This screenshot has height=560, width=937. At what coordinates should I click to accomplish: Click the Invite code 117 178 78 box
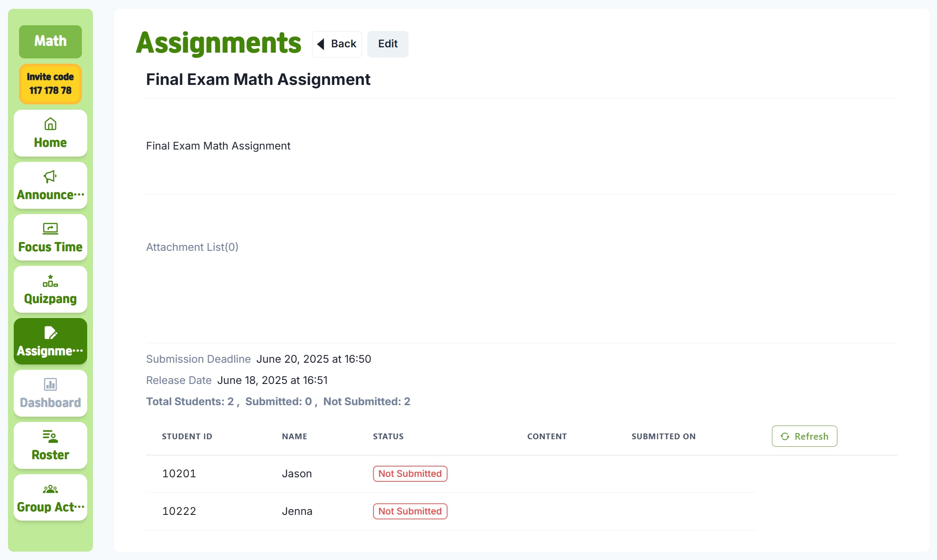pyautogui.click(x=50, y=84)
